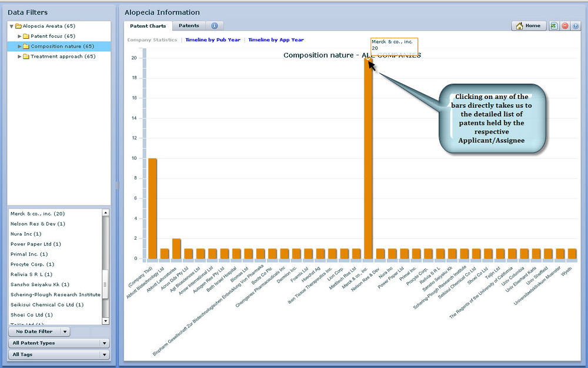Select the Patent Charts tab
Image resolution: width=588 pixels, height=368 pixels.
[x=148, y=26]
